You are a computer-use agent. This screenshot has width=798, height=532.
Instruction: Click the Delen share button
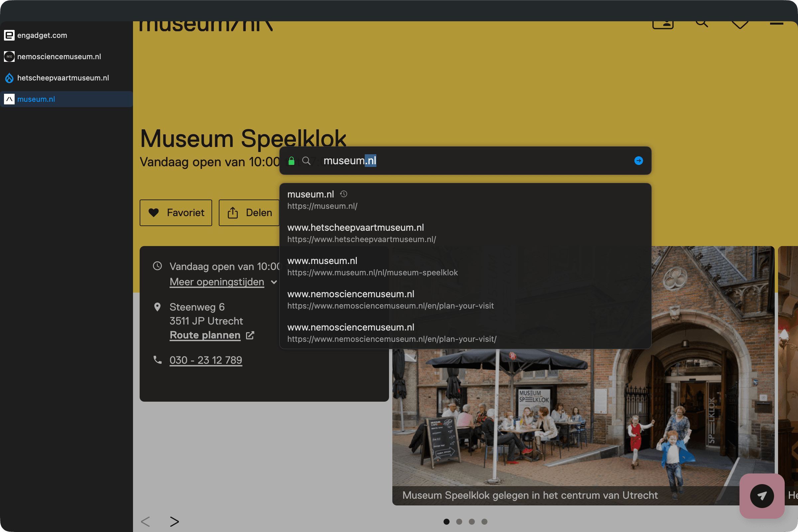pos(249,213)
